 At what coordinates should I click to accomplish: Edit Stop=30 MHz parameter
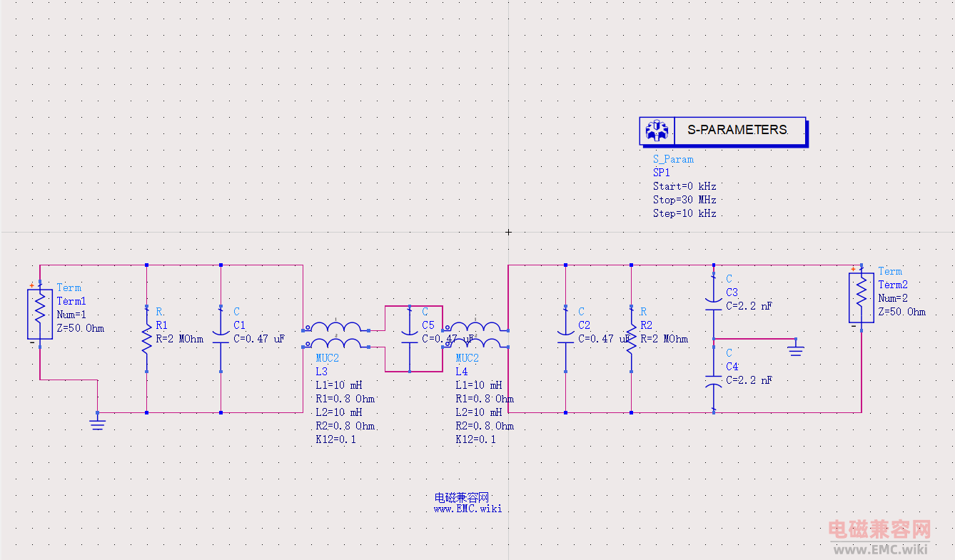coord(684,200)
